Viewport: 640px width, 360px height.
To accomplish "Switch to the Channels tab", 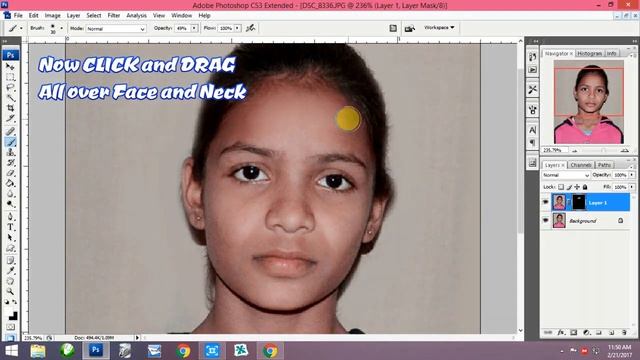I will 581,165.
